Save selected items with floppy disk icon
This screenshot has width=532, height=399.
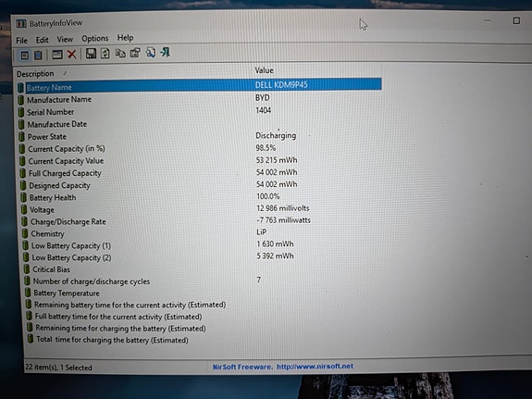click(x=91, y=54)
